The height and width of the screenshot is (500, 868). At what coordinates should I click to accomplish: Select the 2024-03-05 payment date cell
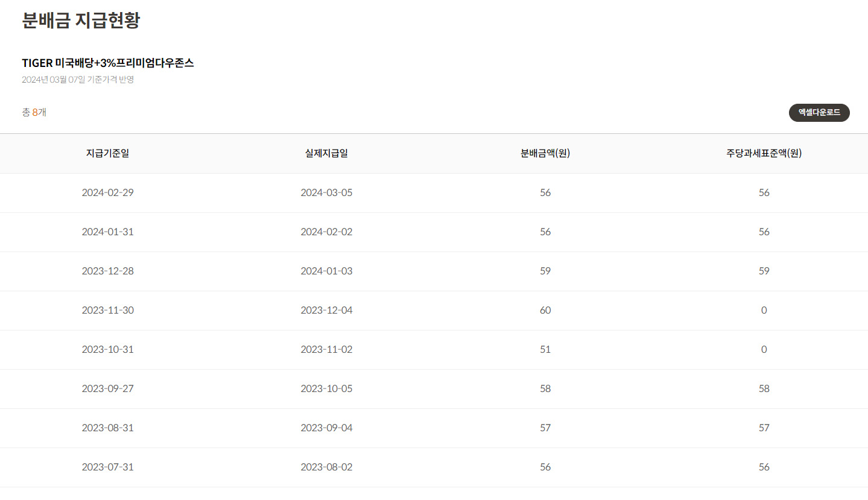click(326, 193)
